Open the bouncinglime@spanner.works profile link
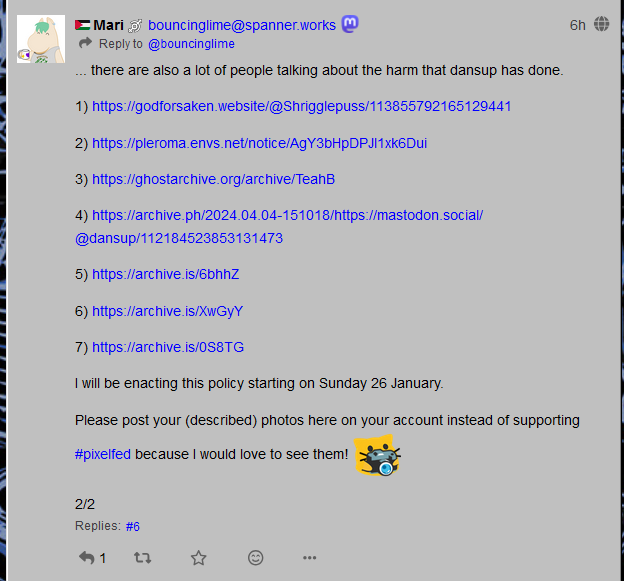The image size is (624, 581). tap(242, 25)
